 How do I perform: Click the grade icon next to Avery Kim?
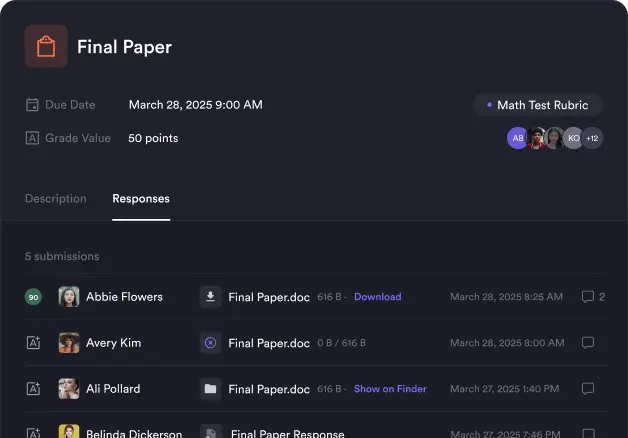click(x=33, y=343)
